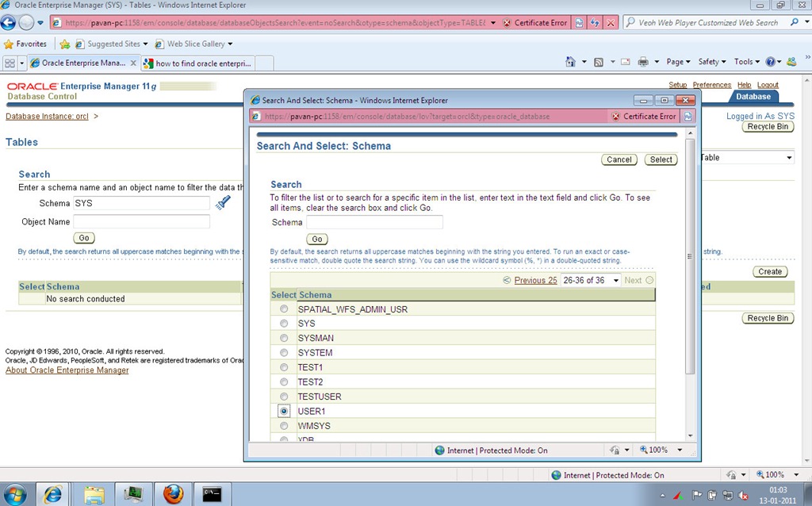Screen dimensions: 812x506
Task: Open the 26-36 of 36 range dropdown
Action: click(591, 280)
